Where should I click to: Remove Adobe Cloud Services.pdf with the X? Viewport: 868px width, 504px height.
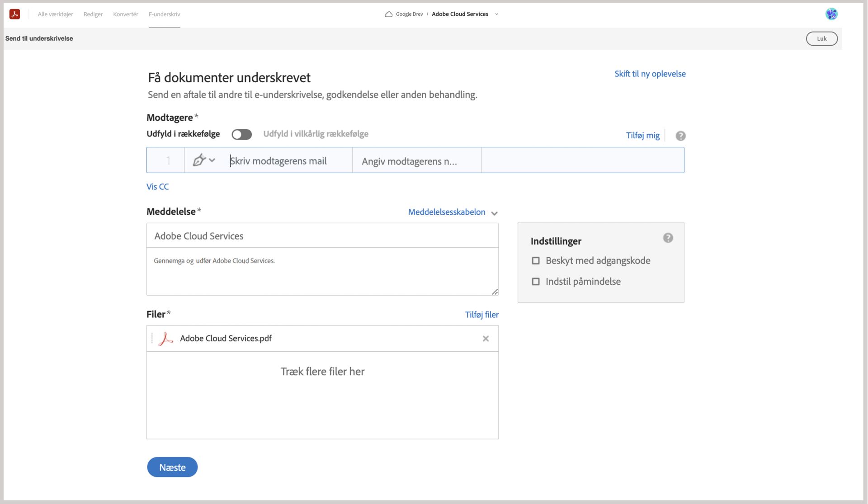[x=486, y=339]
